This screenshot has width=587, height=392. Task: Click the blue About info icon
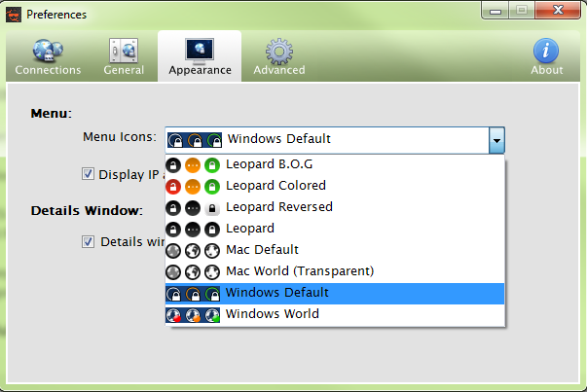546,51
